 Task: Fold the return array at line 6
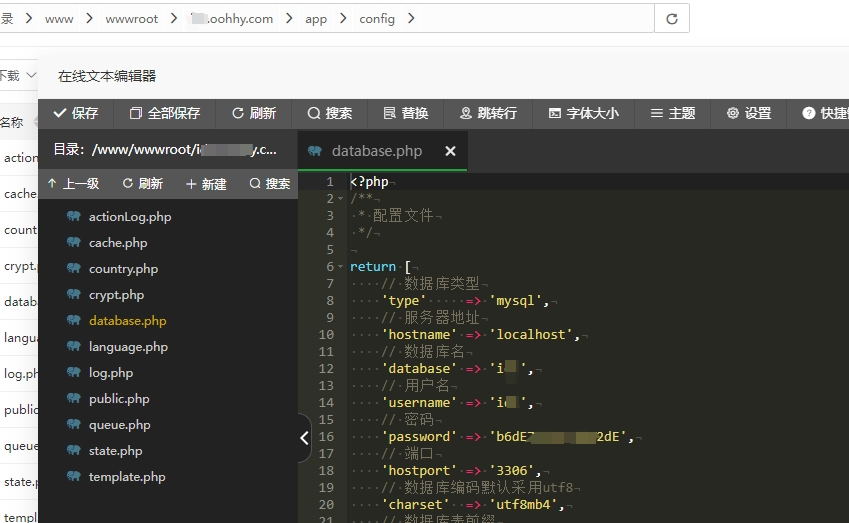[x=341, y=266]
